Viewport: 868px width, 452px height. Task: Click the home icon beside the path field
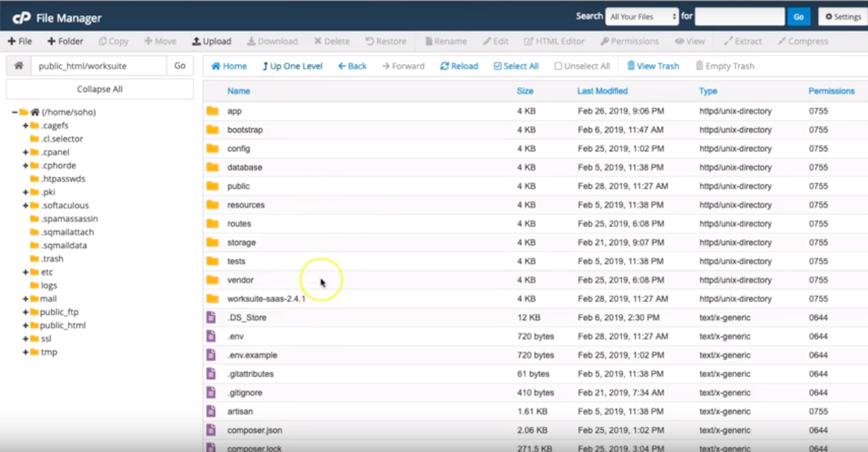(19, 66)
